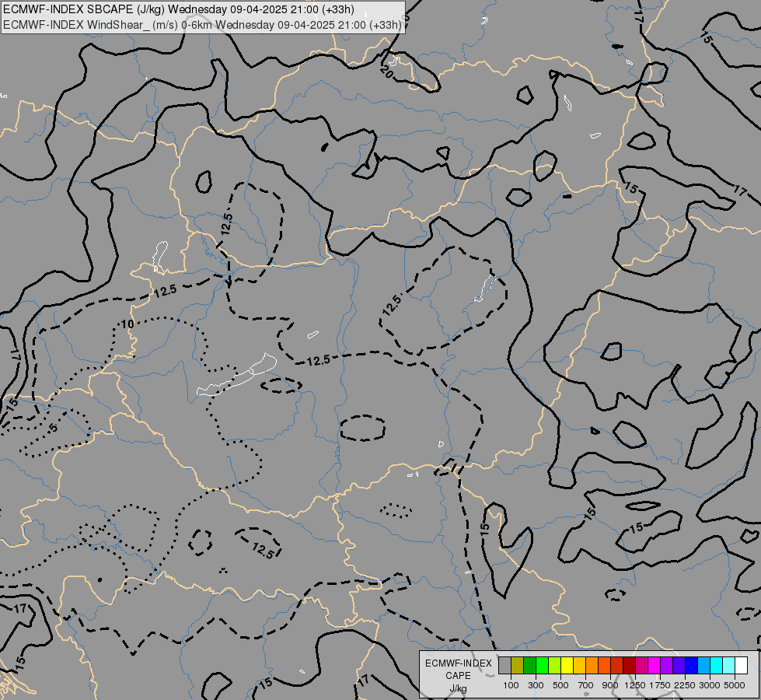Screen dimensions: 761x700
Task: Click the legend label 900
Action: point(610,685)
